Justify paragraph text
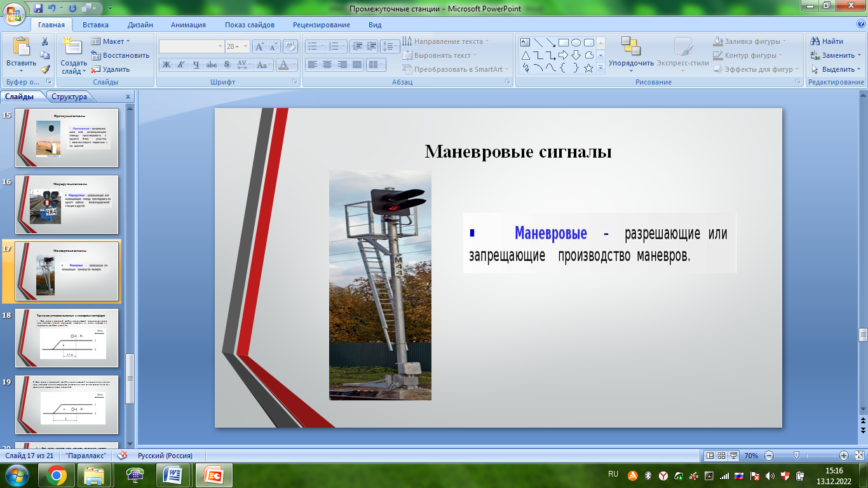Image resolution: width=868 pixels, height=488 pixels. pyautogui.click(x=357, y=64)
